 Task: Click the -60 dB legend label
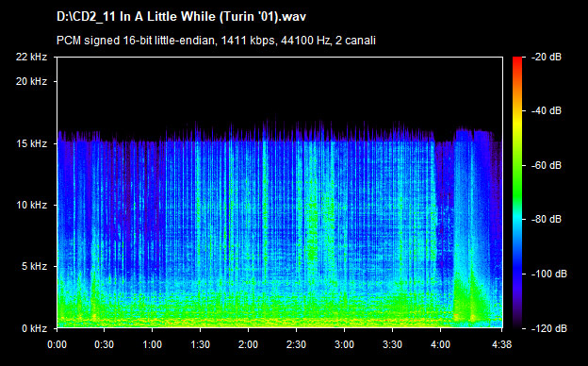[547, 165]
